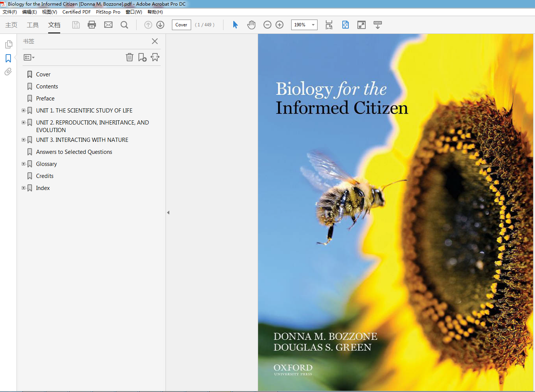Add a new bookmark icon
The height and width of the screenshot is (392, 535).
(142, 57)
